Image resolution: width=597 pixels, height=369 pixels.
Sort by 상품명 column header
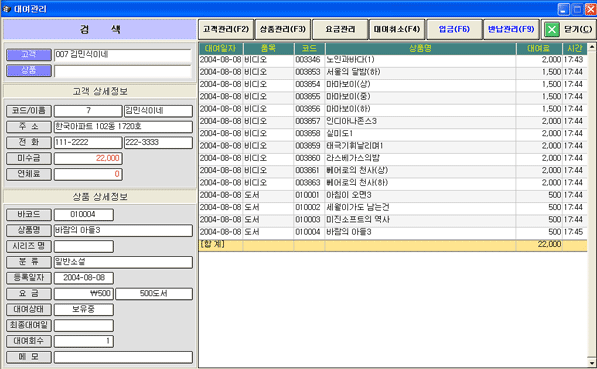[x=420, y=48]
